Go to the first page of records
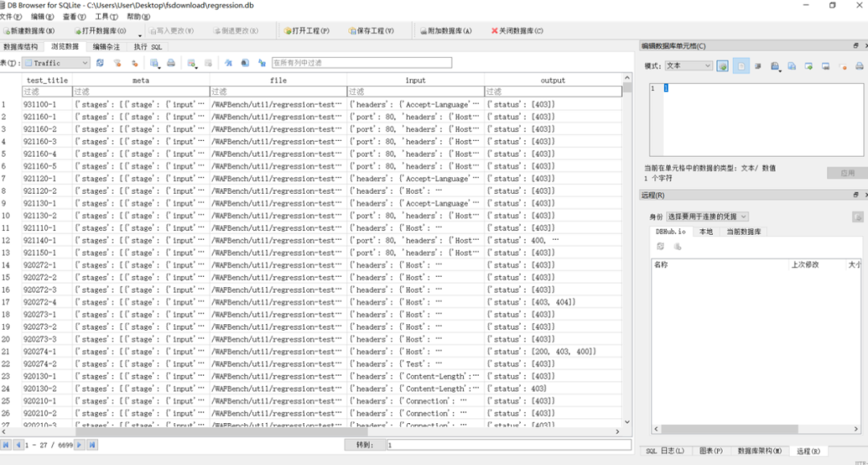The width and height of the screenshot is (868, 465). (6, 445)
